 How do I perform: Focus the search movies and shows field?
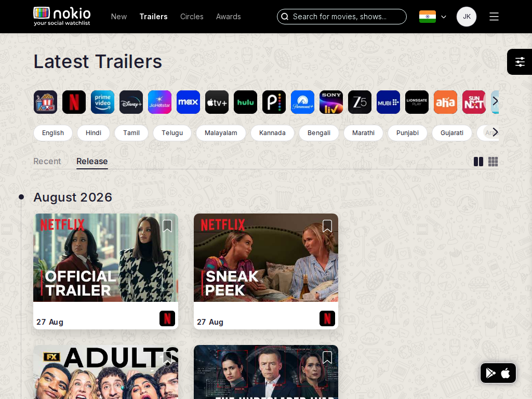coord(342,17)
